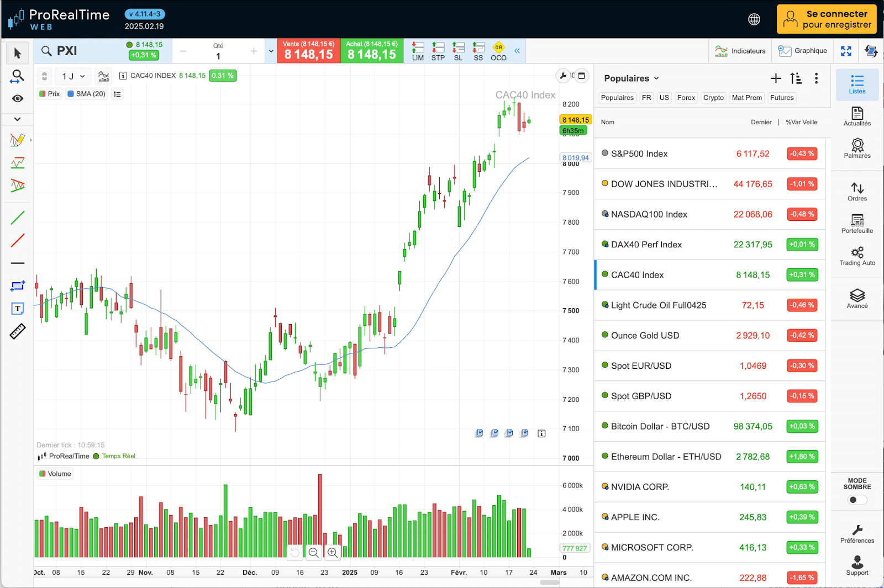Toggle the Prix indicator label
Viewport: 884px width, 588px height.
49,94
